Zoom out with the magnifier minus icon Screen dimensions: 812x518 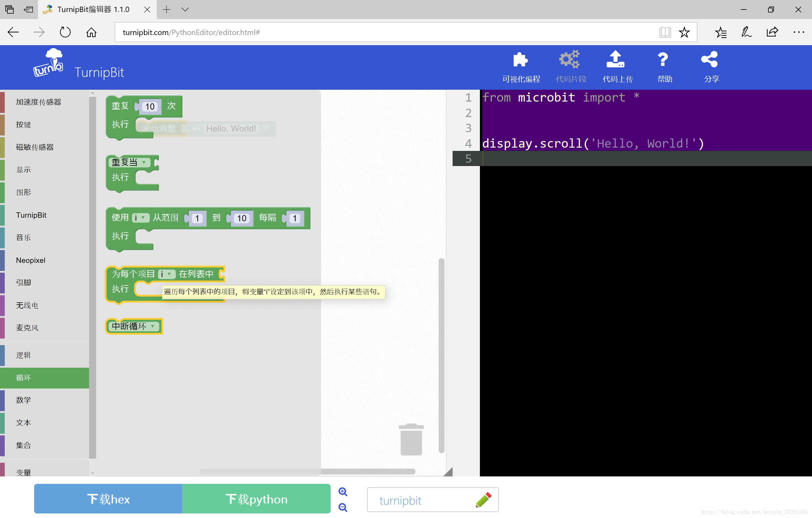[x=343, y=507]
